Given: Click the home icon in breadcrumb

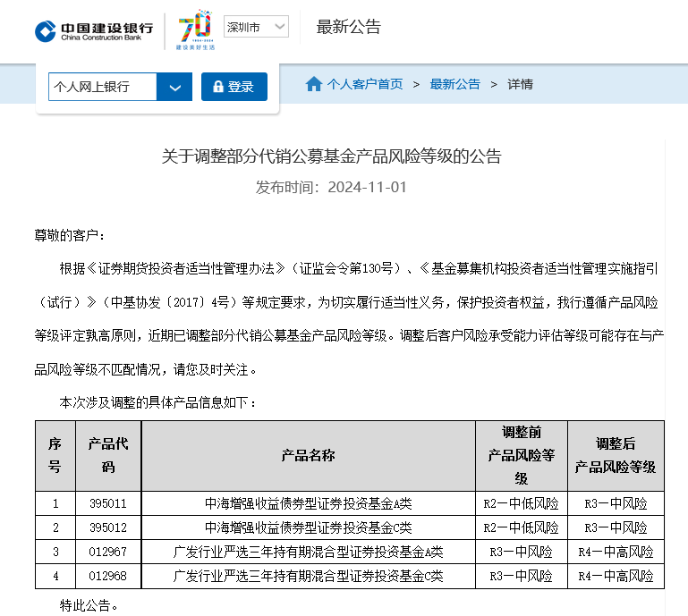Looking at the screenshot, I should pos(314,84).
